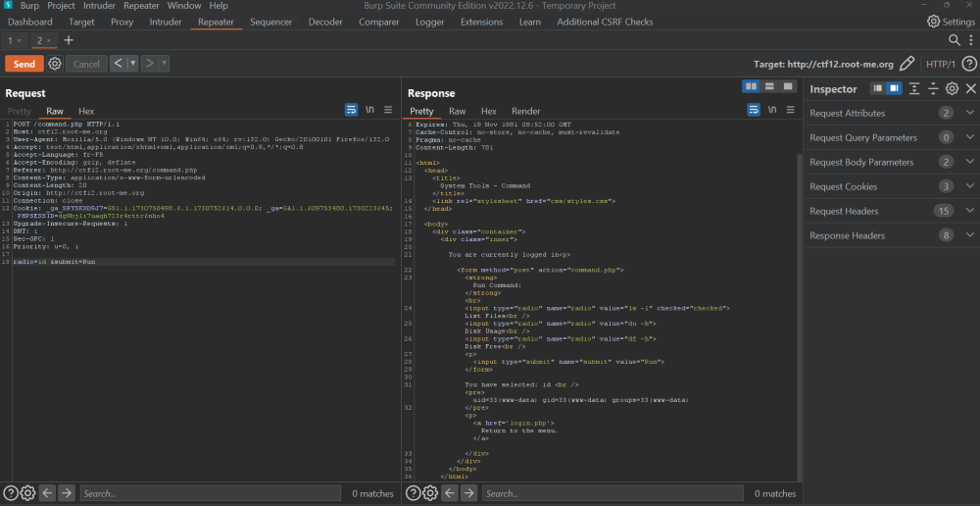Toggle non-printable characters in Response editor
This screenshot has width=980, height=506.
[x=772, y=110]
